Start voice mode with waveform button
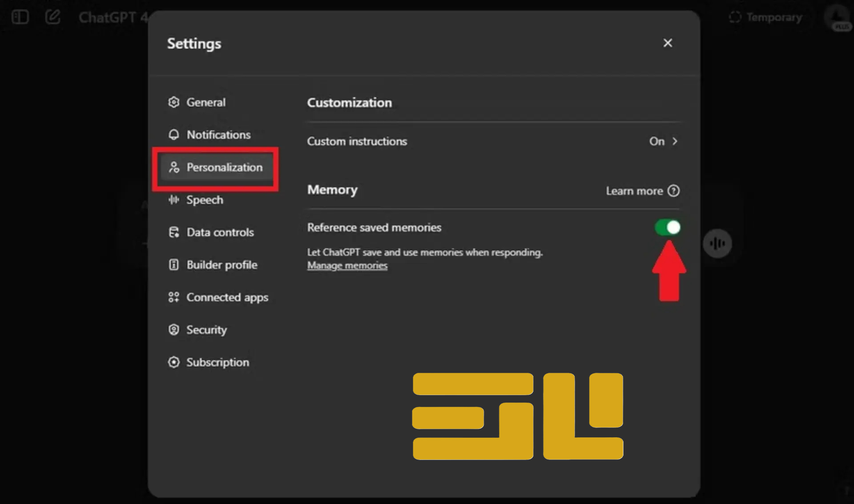854x504 pixels. click(717, 243)
